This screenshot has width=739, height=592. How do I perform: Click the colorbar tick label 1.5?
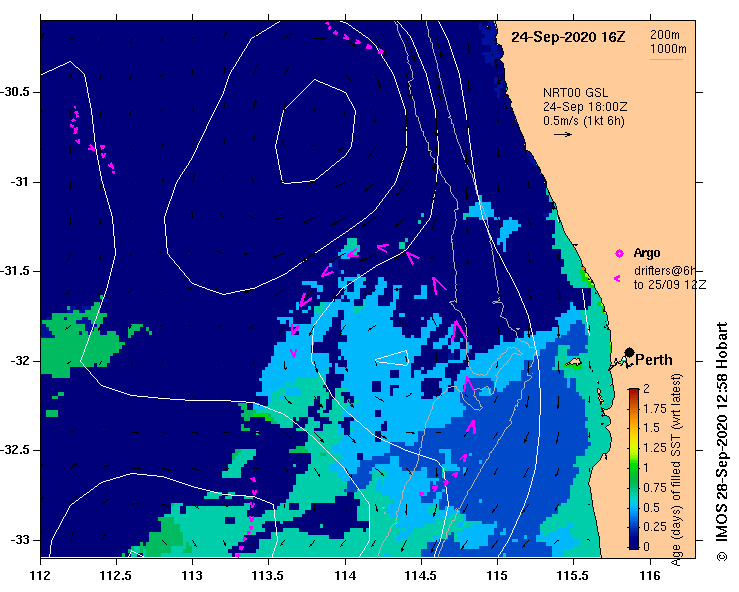(x=651, y=428)
